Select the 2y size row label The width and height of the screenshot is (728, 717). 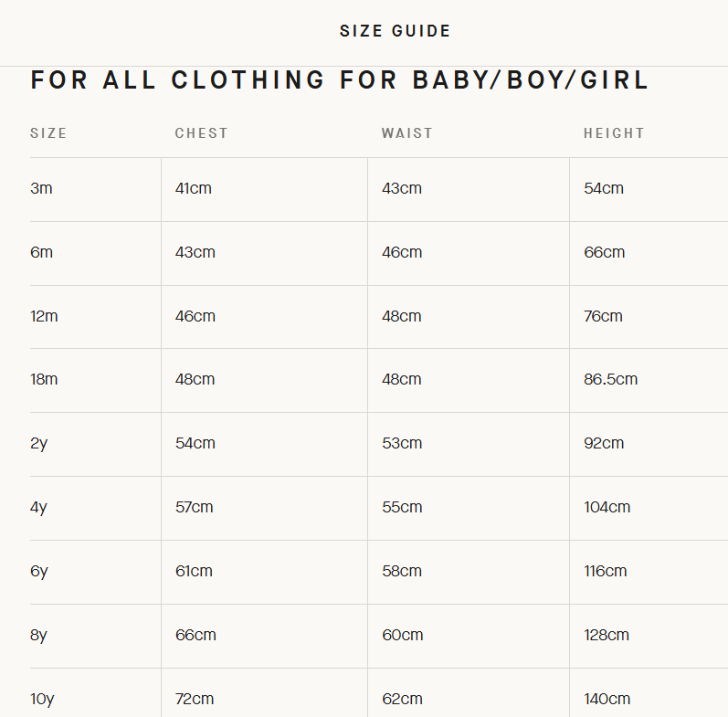[x=38, y=443]
